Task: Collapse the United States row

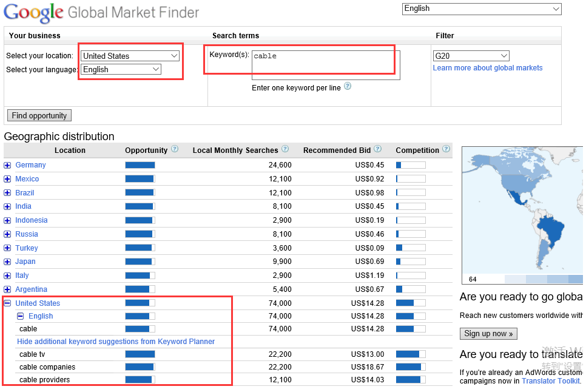Action: (x=7, y=303)
